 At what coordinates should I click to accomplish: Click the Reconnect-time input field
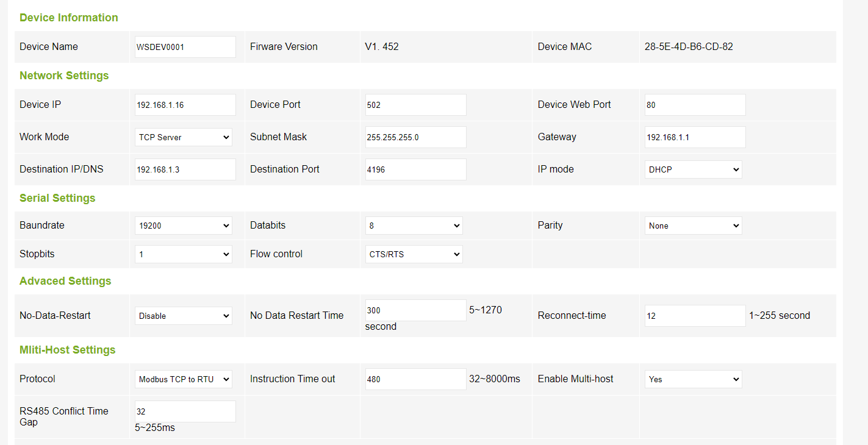(695, 316)
